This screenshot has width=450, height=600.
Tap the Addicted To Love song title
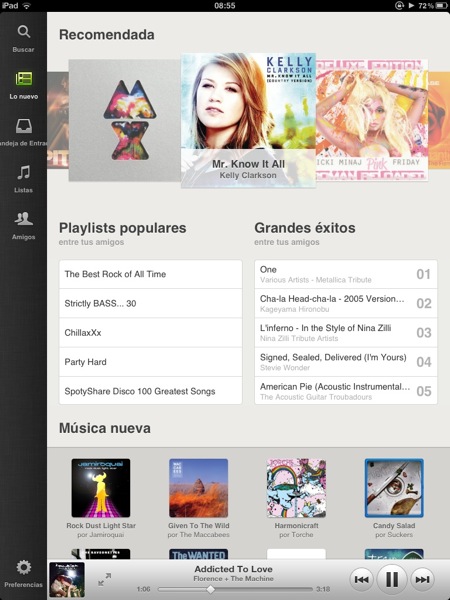[x=233, y=569]
